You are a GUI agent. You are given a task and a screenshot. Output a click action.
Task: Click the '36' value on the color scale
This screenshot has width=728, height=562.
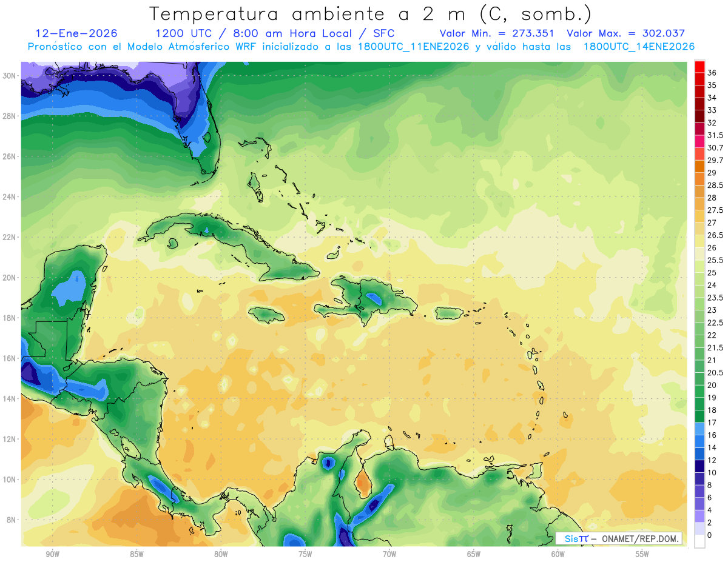tap(712, 73)
